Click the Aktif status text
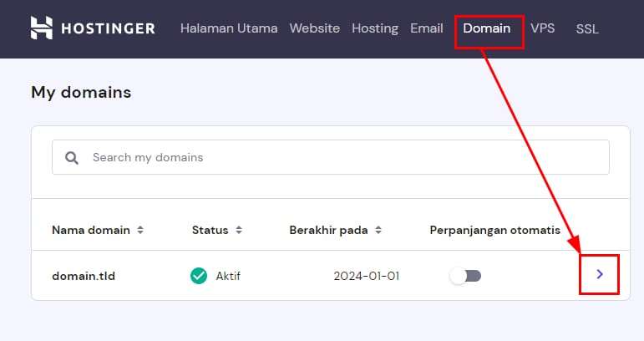This screenshot has height=341, width=644. pos(228,276)
